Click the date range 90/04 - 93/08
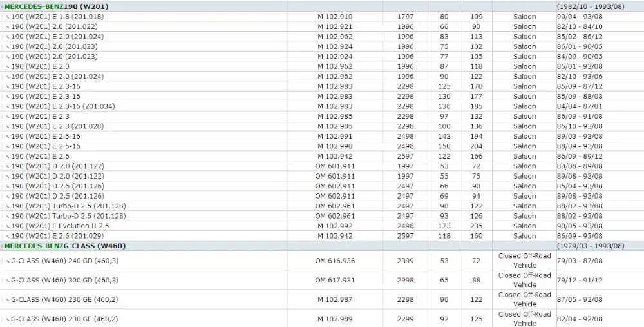 pos(580,17)
